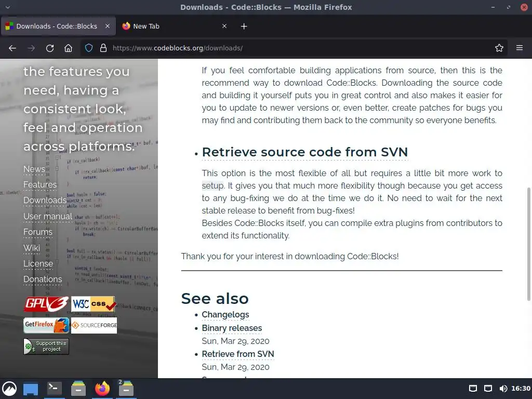Go back to the previous page
This screenshot has width=532, height=399.
point(12,48)
